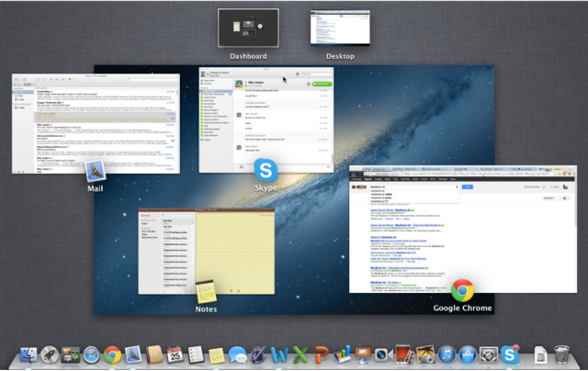Image resolution: width=588 pixels, height=371 pixels.
Task: Click the Skype window search field
Action: pos(316,73)
